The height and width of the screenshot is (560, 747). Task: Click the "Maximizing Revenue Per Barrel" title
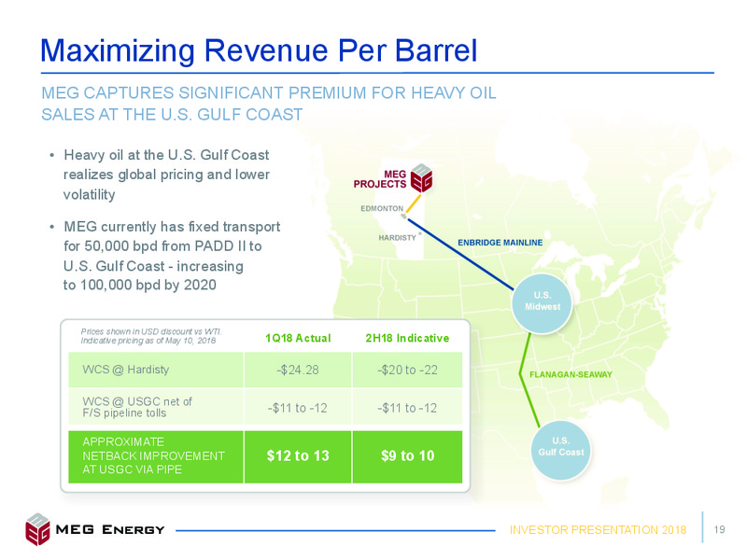[259, 50]
